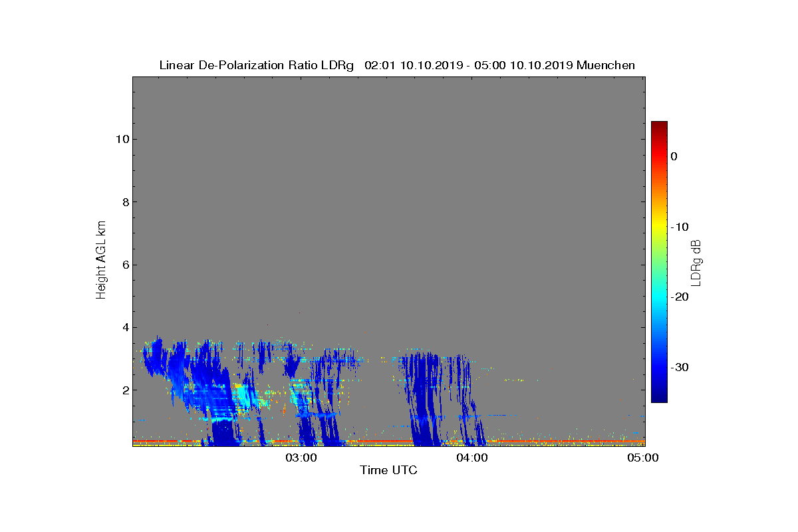This screenshot has width=798, height=532.
Task: Click the height tick label '6'
Action: 124,265
